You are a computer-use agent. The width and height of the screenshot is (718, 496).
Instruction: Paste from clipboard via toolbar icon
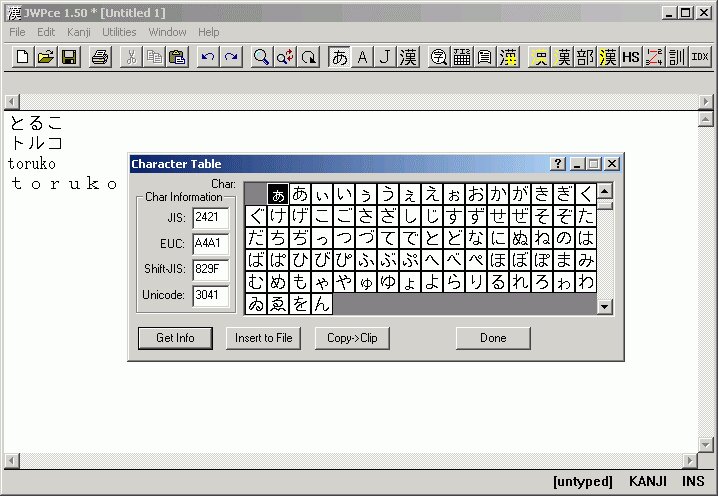point(178,57)
